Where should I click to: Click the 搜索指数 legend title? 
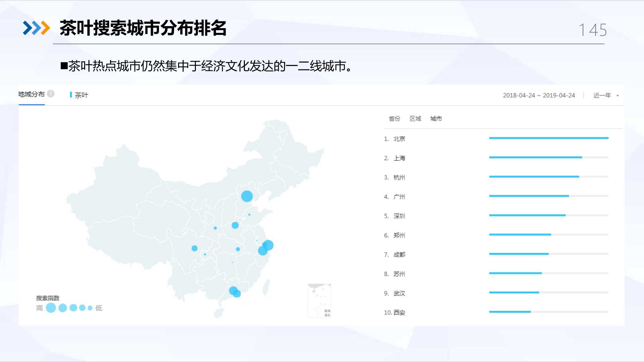[x=48, y=298]
